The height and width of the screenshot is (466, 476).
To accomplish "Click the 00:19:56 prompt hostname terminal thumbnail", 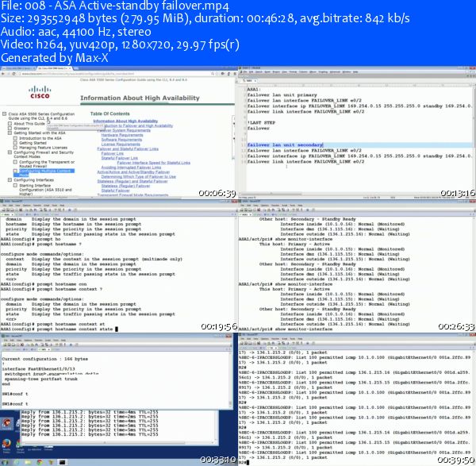I will (x=118, y=266).
